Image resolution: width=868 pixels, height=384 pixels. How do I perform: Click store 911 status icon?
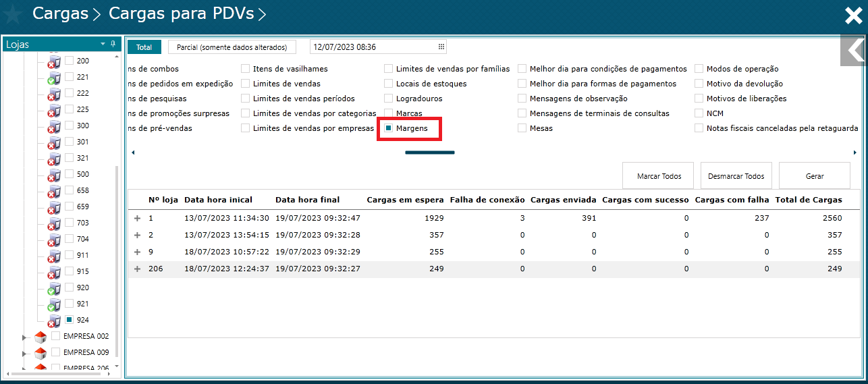(53, 256)
